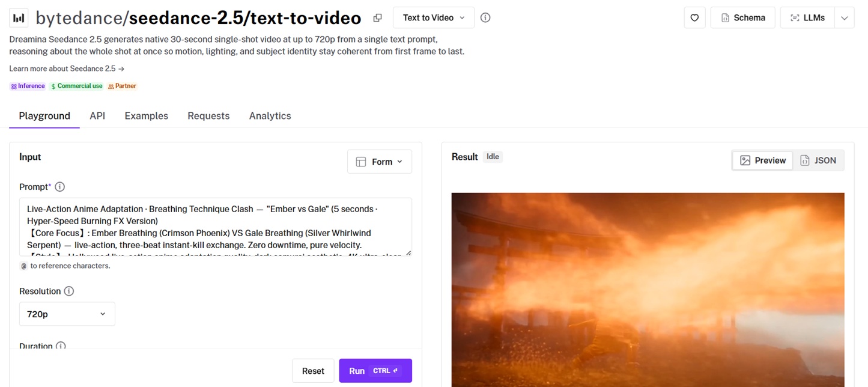Click the info icon beside Text to Video
The image size is (868, 387).
[485, 18]
